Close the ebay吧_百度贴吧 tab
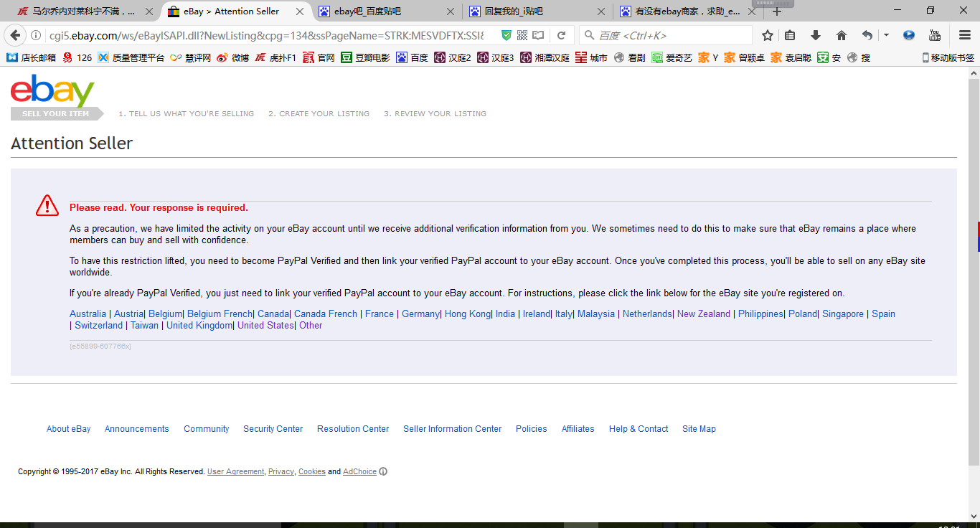Image resolution: width=980 pixels, height=528 pixels. tap(451, 11)
